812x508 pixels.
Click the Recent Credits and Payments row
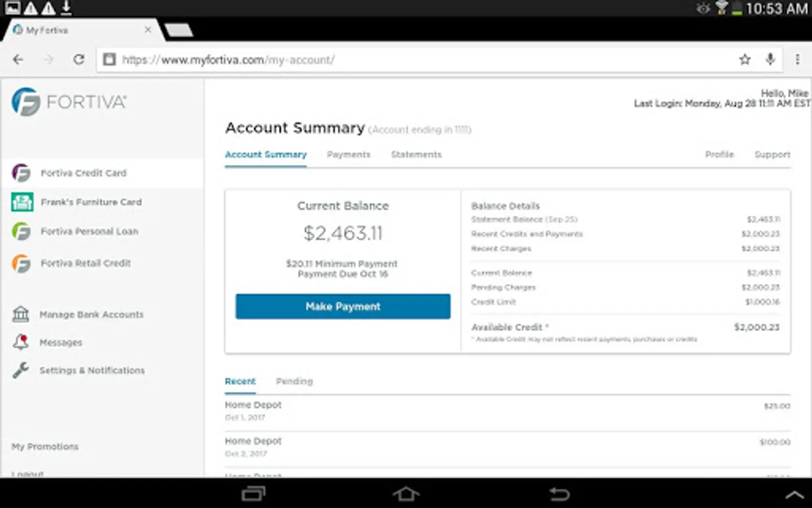tap(625, 234)
